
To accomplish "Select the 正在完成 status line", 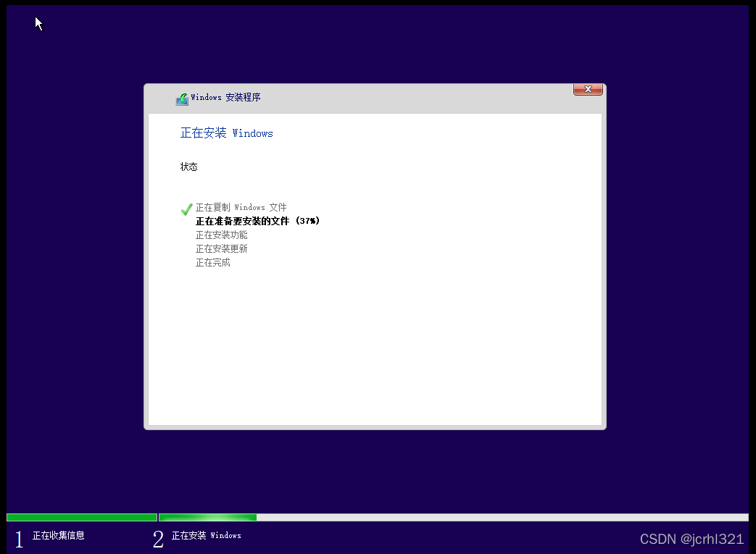I will pos(212,263).
